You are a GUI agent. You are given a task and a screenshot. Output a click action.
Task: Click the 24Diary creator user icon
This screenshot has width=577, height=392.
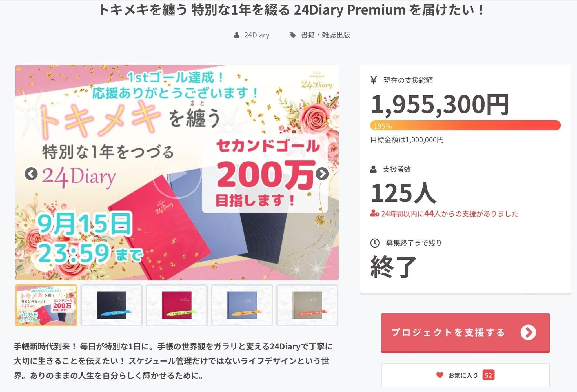click(237, 35)
